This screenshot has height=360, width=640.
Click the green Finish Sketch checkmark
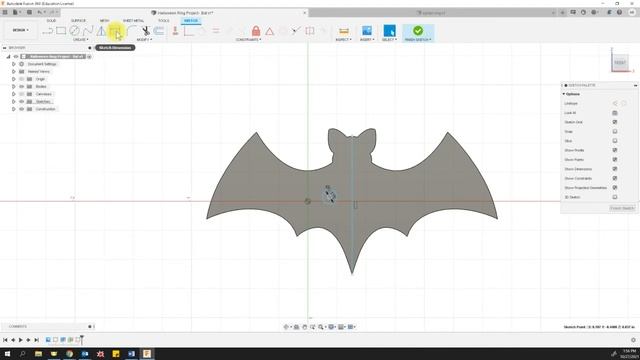pos(418,31)
